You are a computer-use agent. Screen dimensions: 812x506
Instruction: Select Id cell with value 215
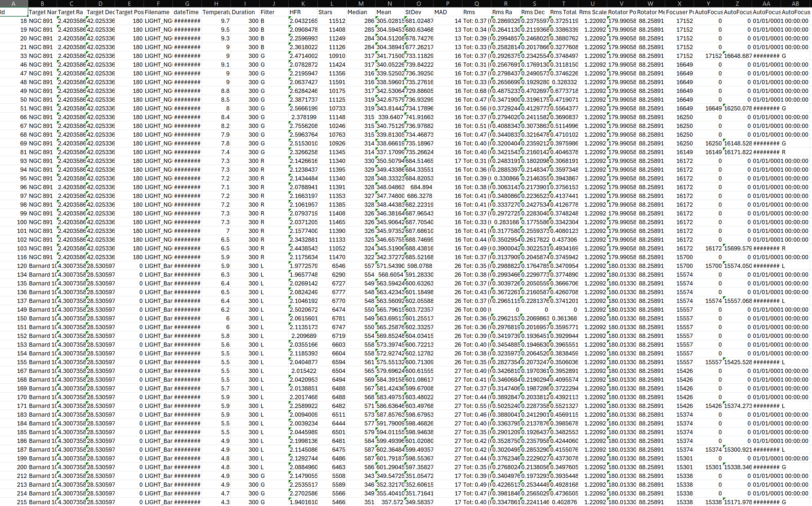coord(14,502)
